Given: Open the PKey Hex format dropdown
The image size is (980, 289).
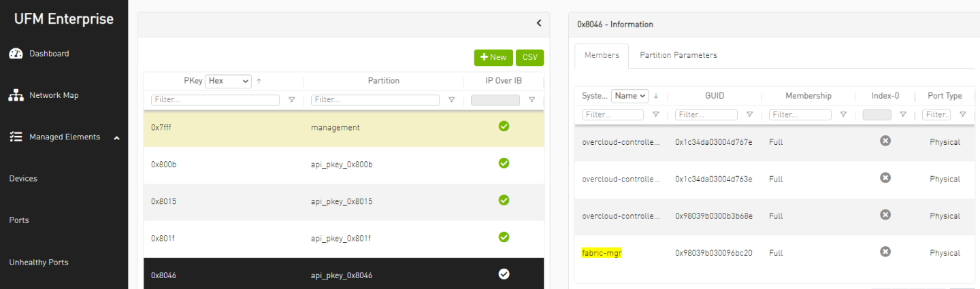Looking at the screenshot, I should coord(228,81).
